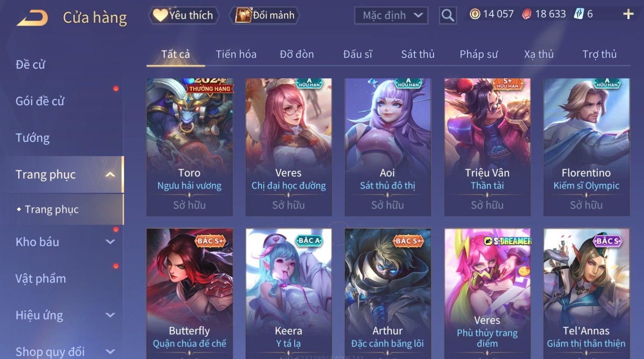The height and width of the screenshot is (359, 644).
Task: Tap the plus icon to add currency
Action: tap(628, 15)
